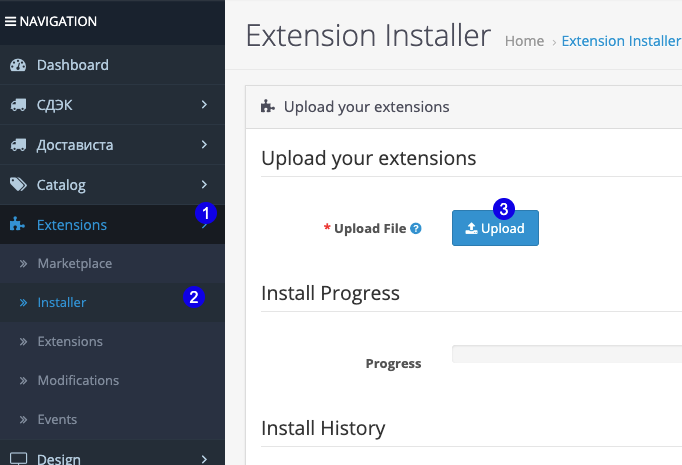The width and height of the screenshot is (682, 465).
Task: Open the Extensions submenu item under Extensions
Action: (70, 341)
